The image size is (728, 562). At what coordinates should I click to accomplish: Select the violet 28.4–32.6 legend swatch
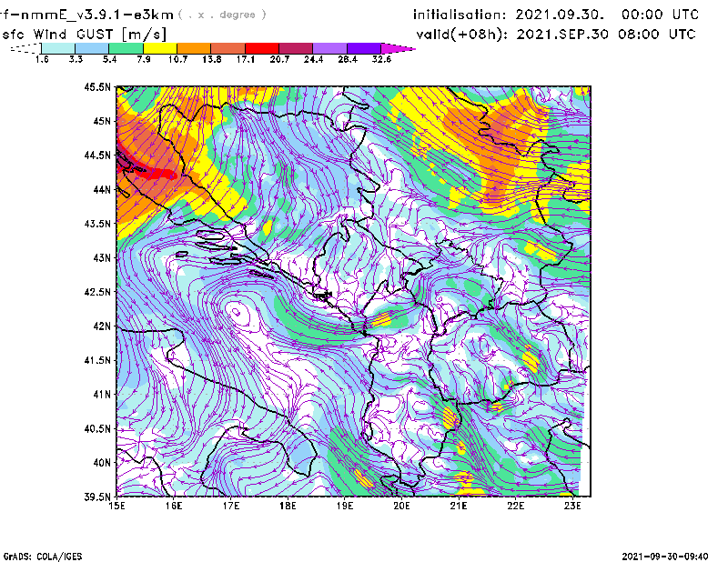tap(364, 48)
